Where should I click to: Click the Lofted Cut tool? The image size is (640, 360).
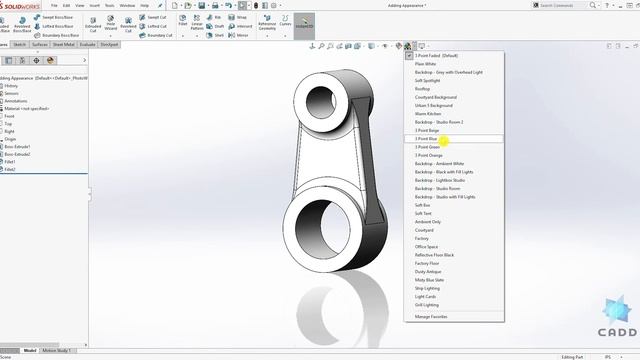point(153,26)
